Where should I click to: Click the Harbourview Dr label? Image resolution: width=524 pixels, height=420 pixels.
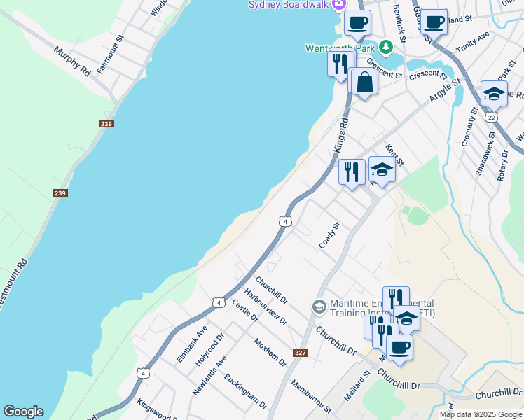266,307
